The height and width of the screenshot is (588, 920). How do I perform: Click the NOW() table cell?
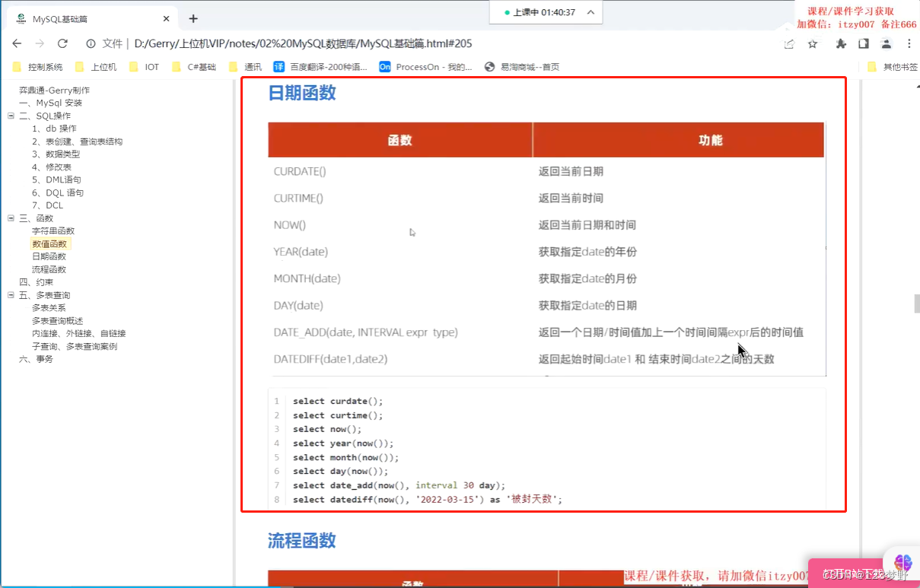[290, 225]
